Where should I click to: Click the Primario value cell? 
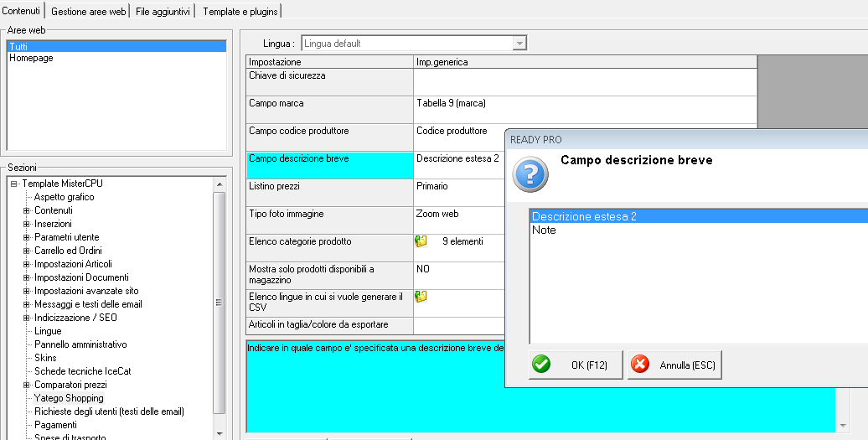coord(459,193)
